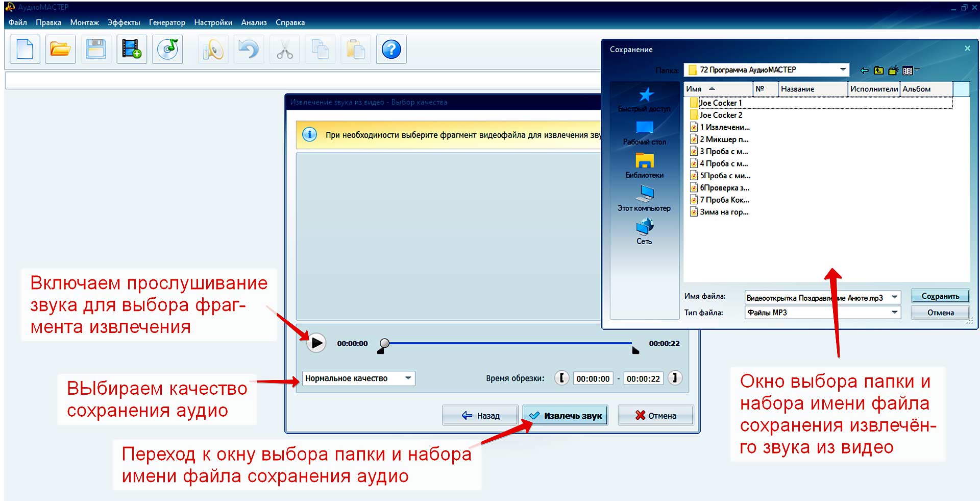The height and width of the screenshot is (501, 980).
Task: Click the extract sound from video icon
Action: click(x=132, y=50)
